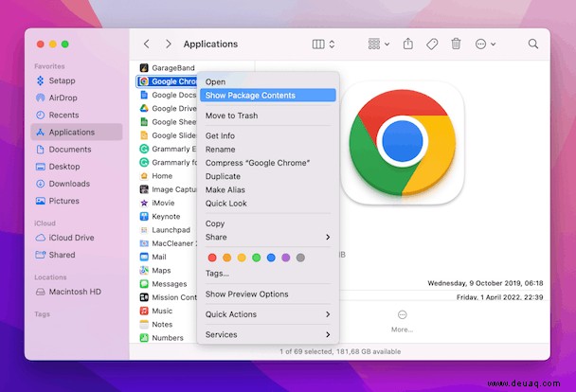The image size is (576, 392).
Task: Choose Show Preview Options
Action: click(268, 294)
